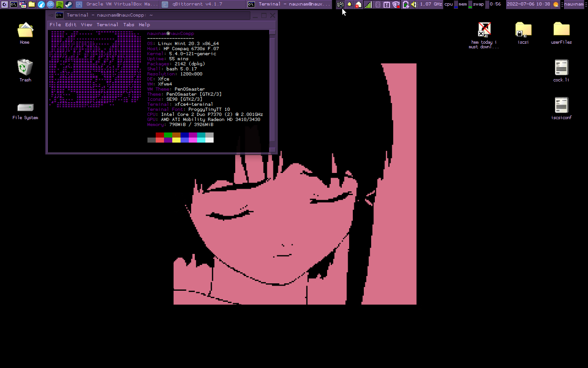Launch terminal from the panel launcher
The width and height of the screenshot is (588, 368).
[13, 4]
